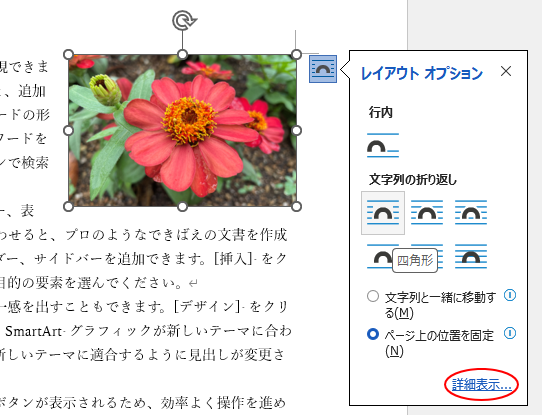Click the right-middle resize handle of the image
This screenshot has width=542, height=415.
[297, 131]
